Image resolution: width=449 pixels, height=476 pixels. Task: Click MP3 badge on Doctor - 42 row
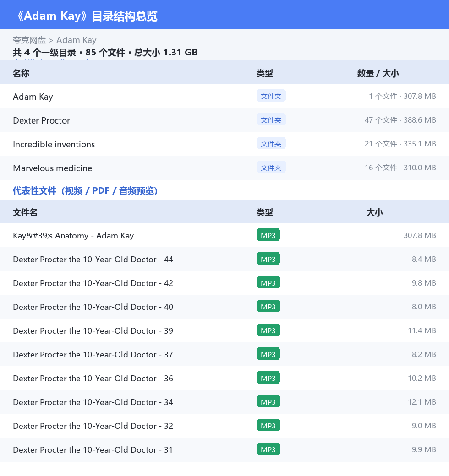[x=268, y=282]
